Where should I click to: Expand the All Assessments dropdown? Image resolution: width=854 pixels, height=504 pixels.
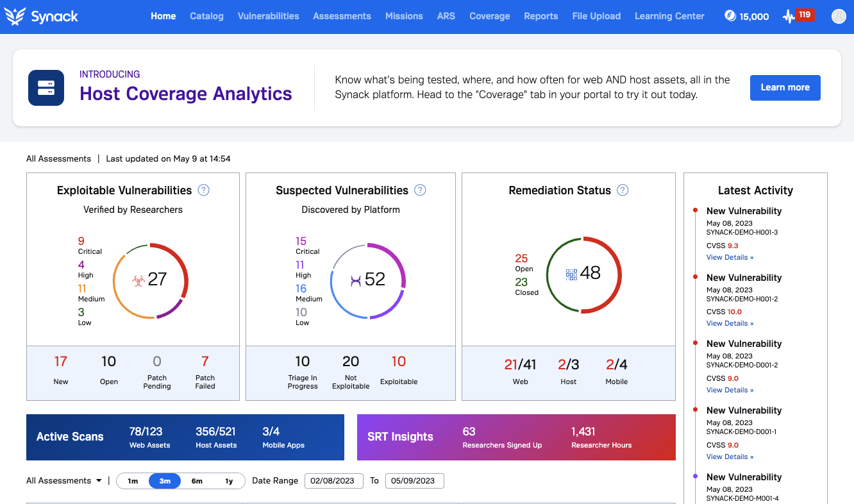[64, 481]
